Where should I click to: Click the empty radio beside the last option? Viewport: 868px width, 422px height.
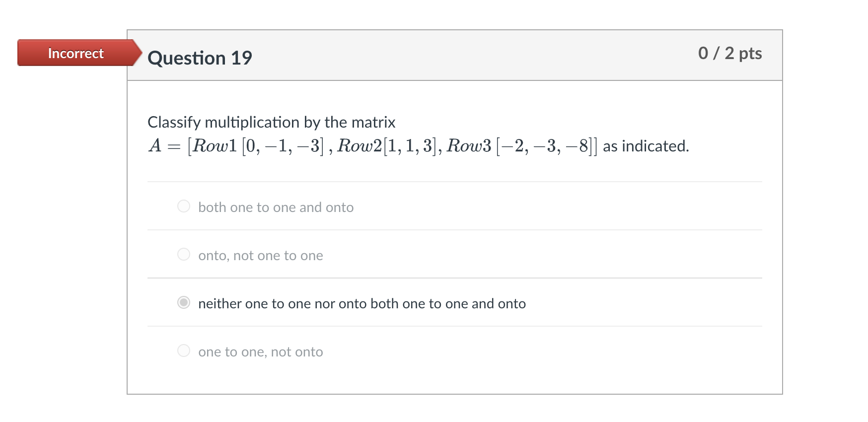pos(183,351)
